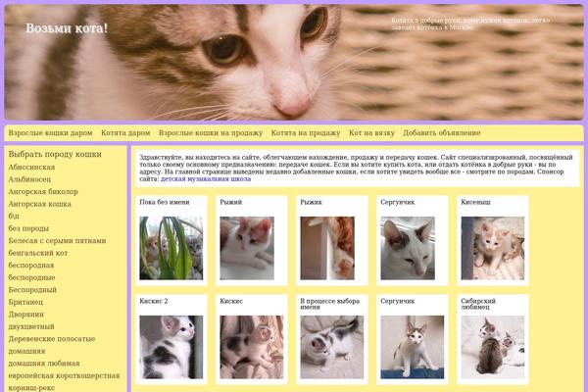Choose 'двухцветный' in breed list

coord(31,326)
